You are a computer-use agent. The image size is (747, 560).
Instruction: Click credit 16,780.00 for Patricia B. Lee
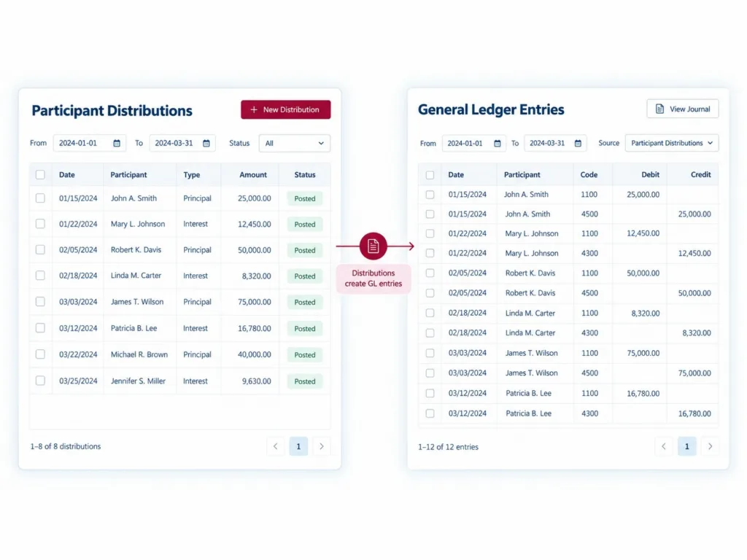tap(694, 414)
